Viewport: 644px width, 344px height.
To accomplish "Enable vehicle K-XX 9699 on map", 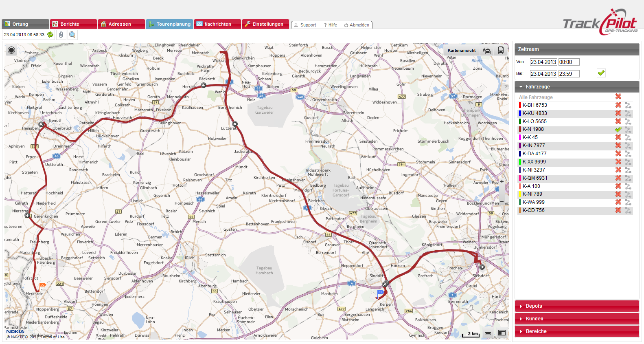I will 618,162.
